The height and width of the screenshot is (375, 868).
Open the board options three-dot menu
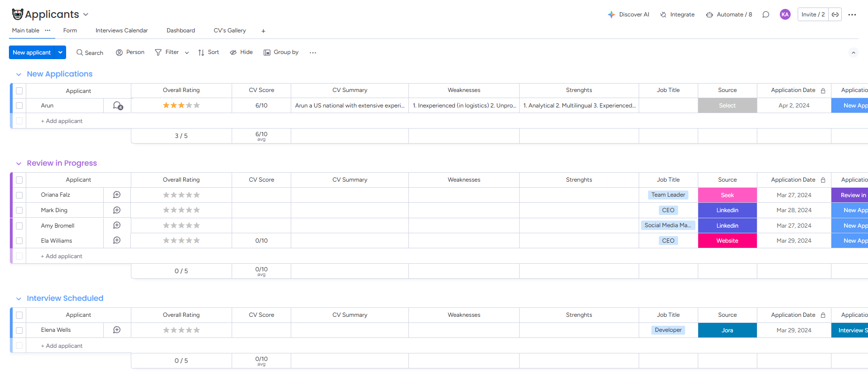(852, 15)
